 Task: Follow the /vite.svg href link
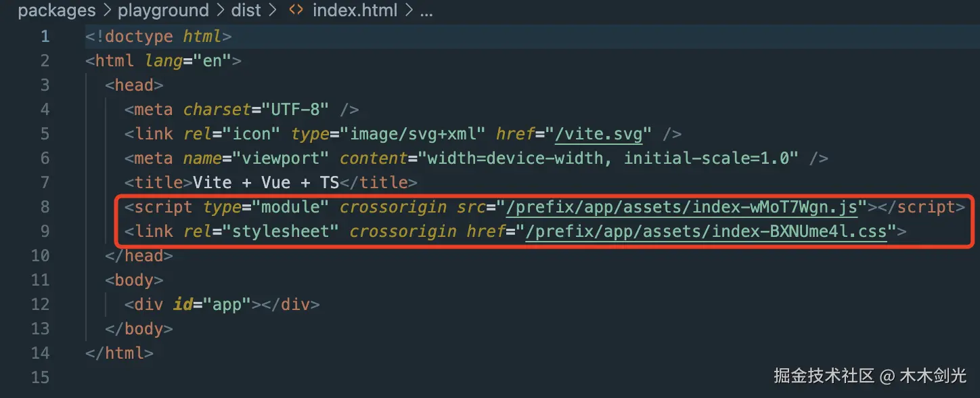[598, 134]
